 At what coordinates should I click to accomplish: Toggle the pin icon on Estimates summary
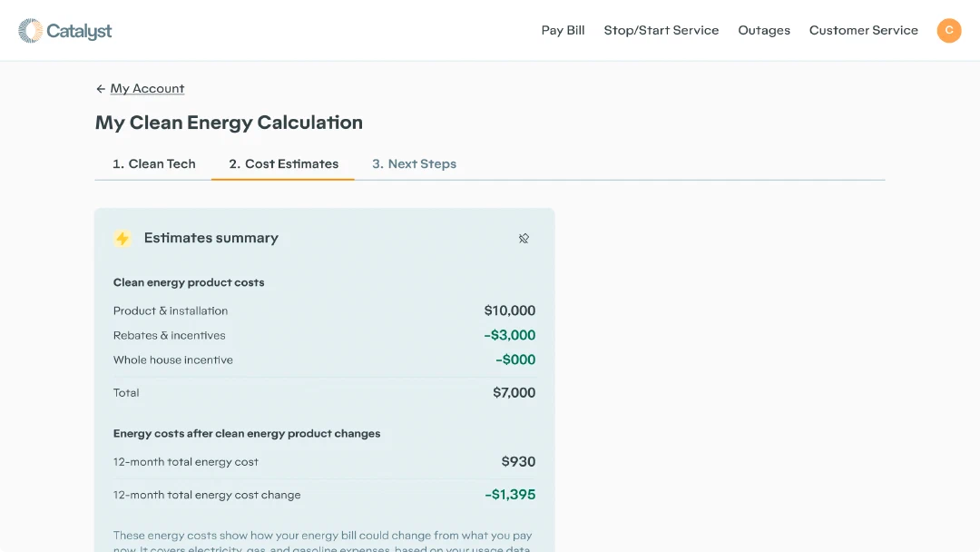pyautogui.click(x=524, y=238)
